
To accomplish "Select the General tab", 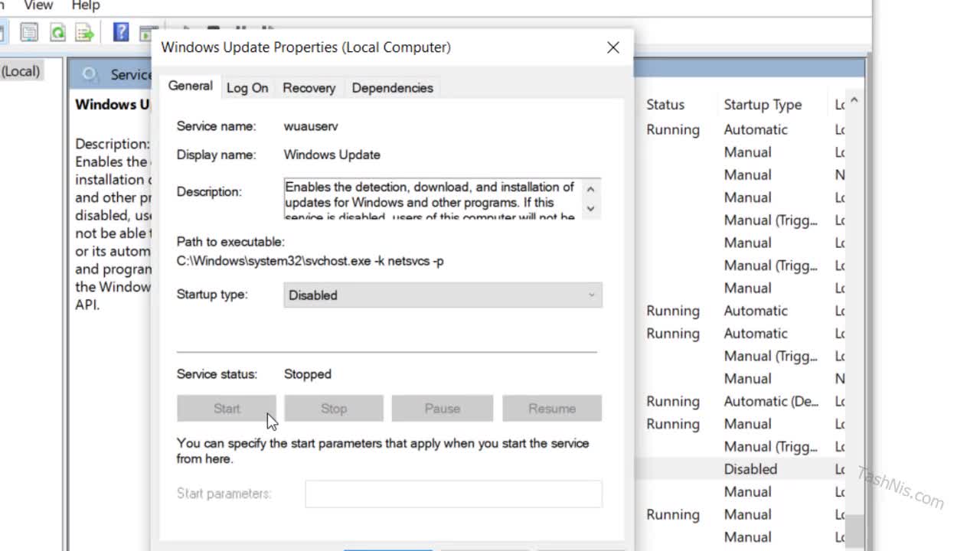I will (x=190, y=86).
